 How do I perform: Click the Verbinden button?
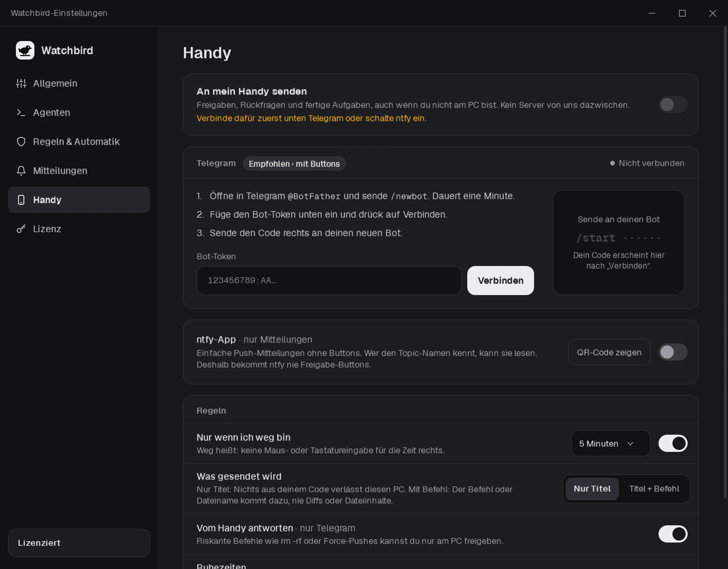point(500,280)
